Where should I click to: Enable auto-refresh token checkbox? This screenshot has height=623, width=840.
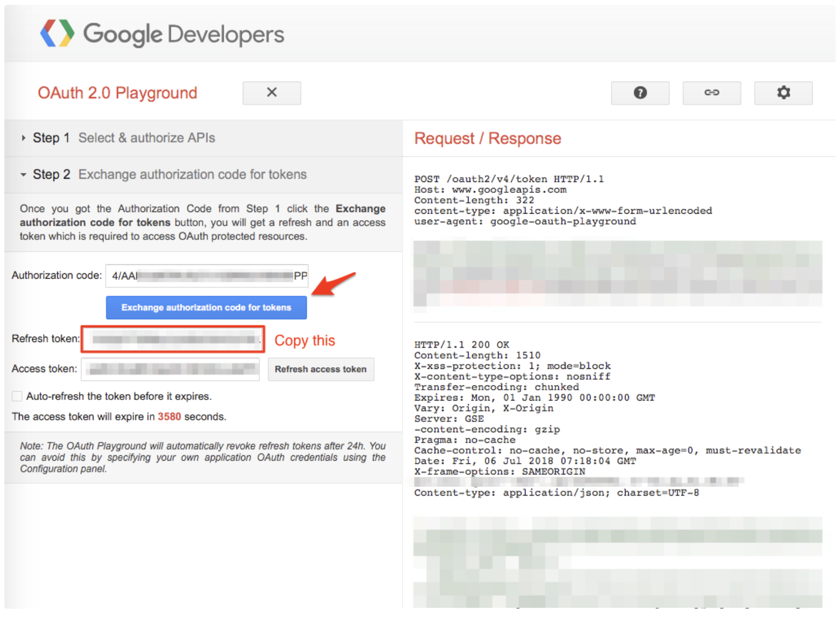pos(17,396)
